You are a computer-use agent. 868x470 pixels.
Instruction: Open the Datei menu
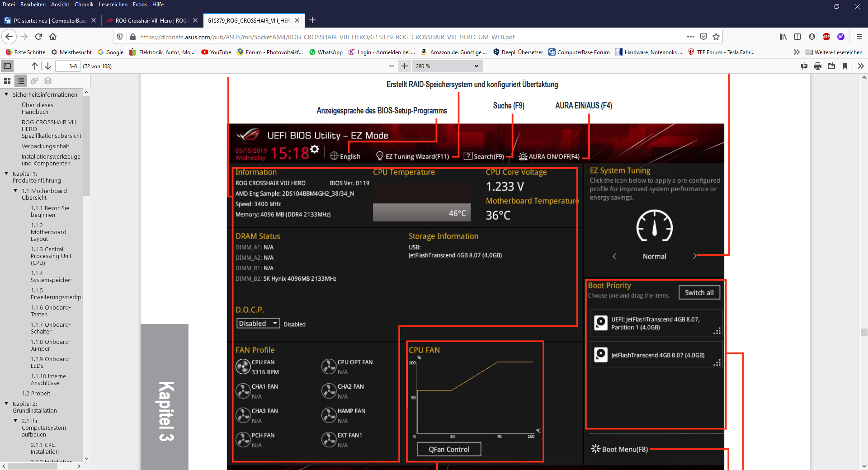pyautogui.click(x=9, y=5)
